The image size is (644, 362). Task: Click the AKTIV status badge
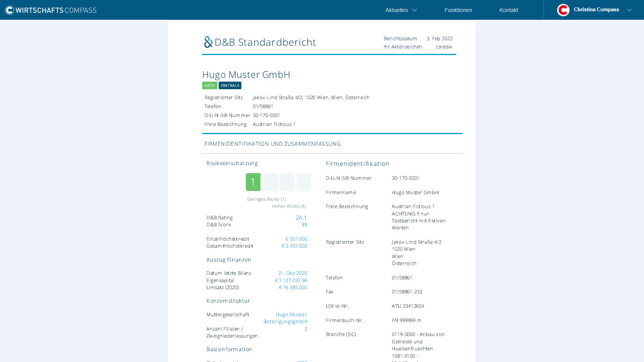pos(209,86)
